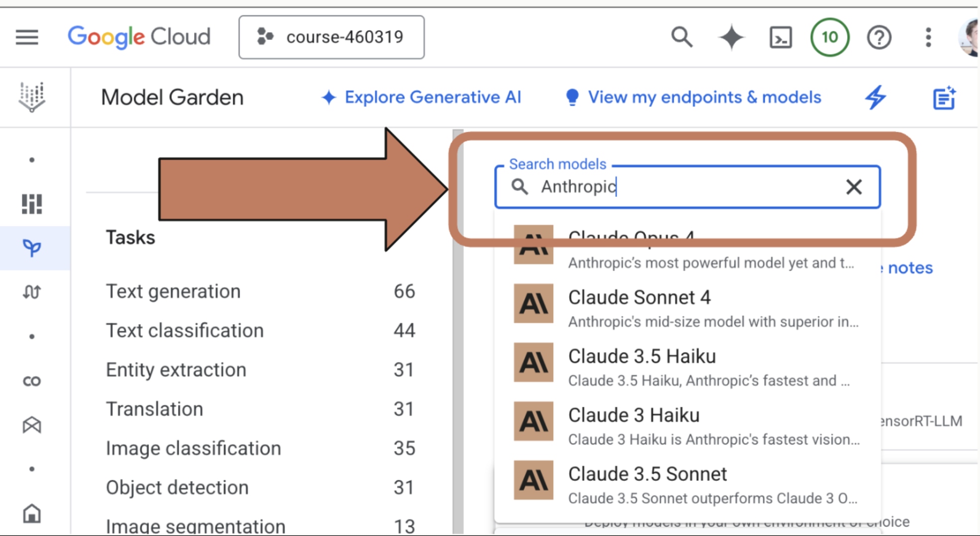Screen dimensions: 980x536
Task: Open the Dashboard icon in the sidebar
Action: (32, 204)
